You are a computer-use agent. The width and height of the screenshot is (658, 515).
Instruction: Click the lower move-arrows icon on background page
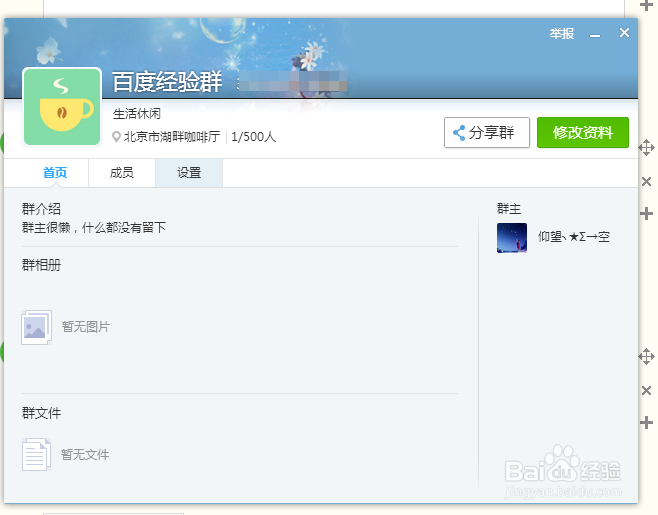[646, 357]
